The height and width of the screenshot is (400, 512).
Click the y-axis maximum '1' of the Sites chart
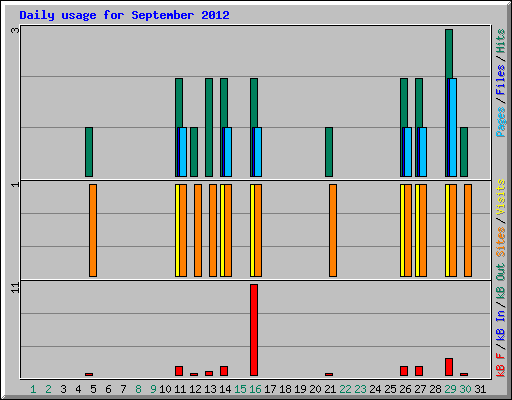pos(15,184)
